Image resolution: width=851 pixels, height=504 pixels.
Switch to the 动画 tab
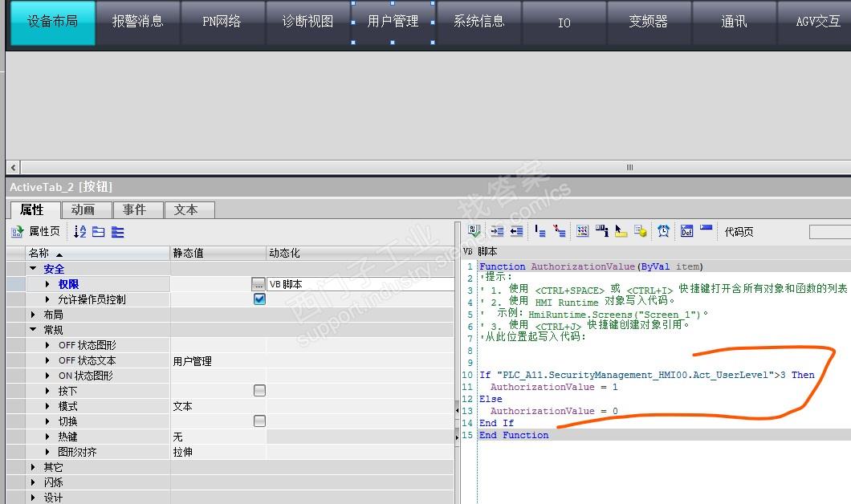pos(86,210)
